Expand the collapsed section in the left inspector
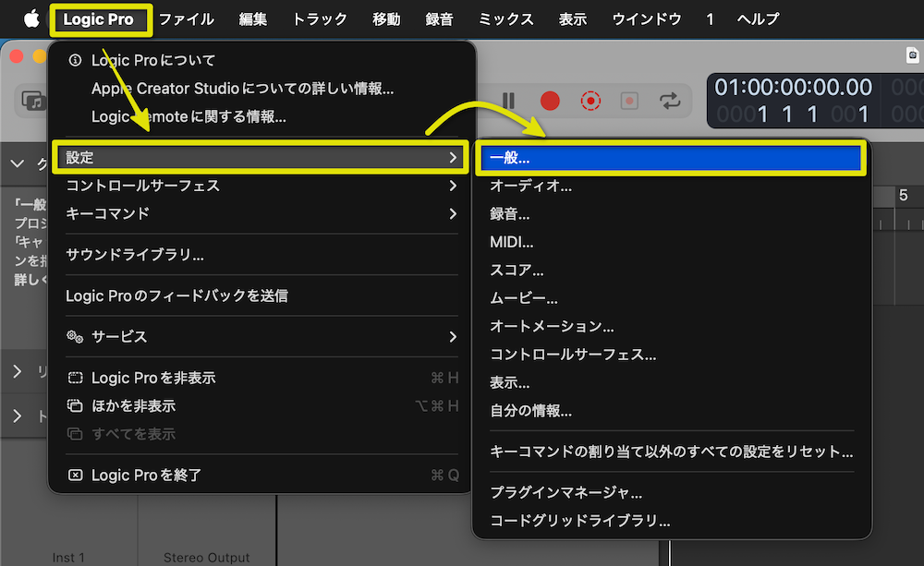The width and height of the screenshot is (924, 566). pos(17,372)
